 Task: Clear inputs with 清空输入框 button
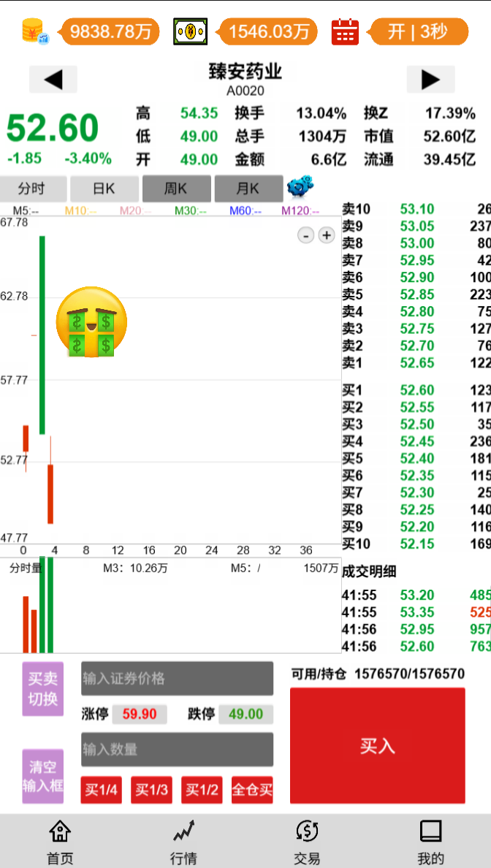(x=42, y=777)
